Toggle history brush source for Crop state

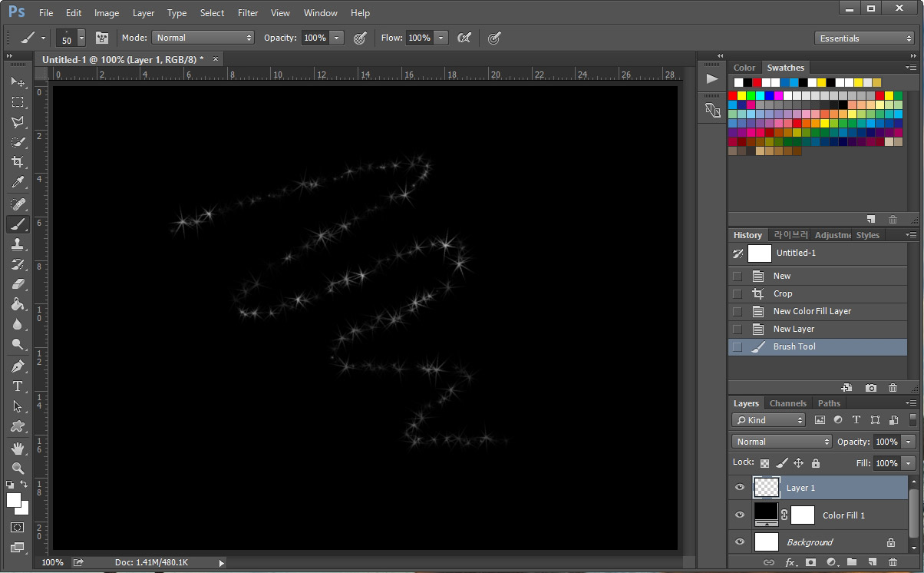[x=738, y=293]
